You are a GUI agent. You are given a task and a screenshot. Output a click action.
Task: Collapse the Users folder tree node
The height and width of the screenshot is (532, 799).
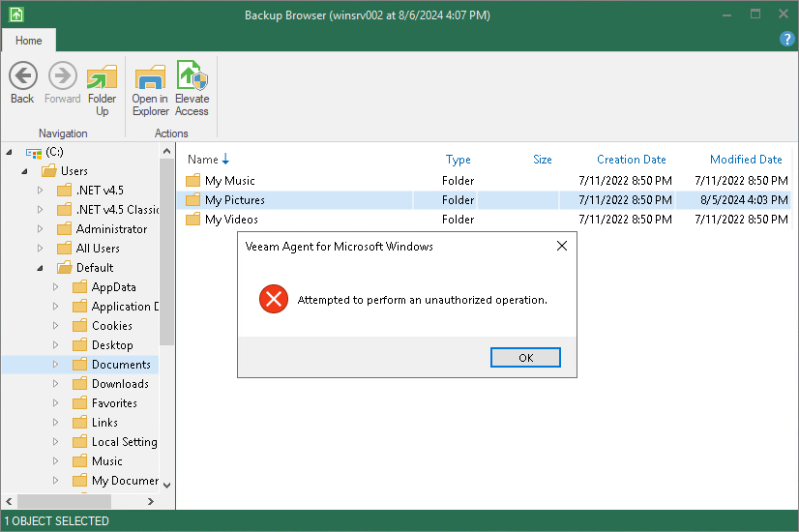coord(24,171)
